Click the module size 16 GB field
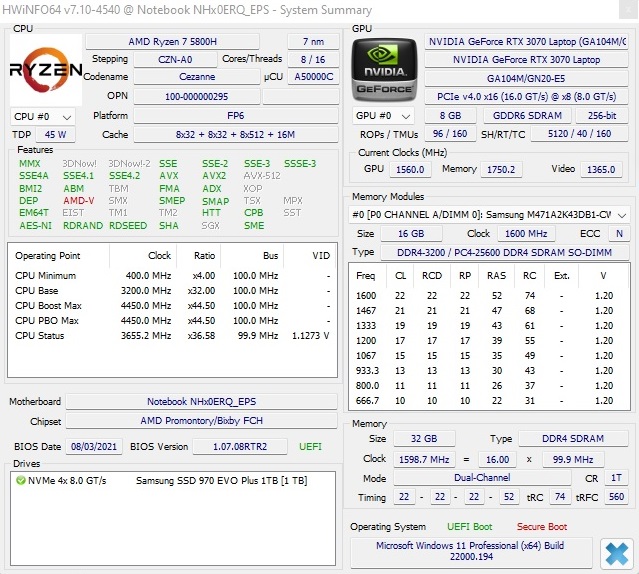The width and height of the screenshot is (639, 574). [x=411, y=233]
